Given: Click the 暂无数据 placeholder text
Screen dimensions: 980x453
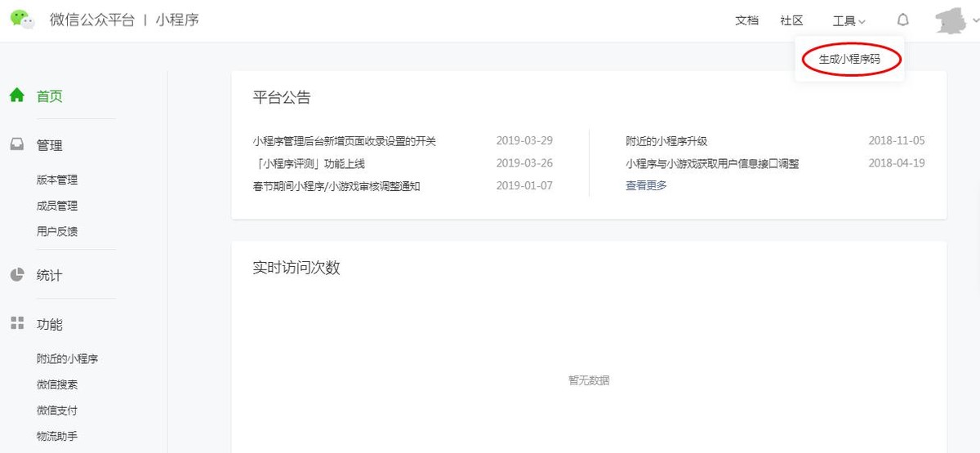Looking at the screenshot, I should 589,380.
